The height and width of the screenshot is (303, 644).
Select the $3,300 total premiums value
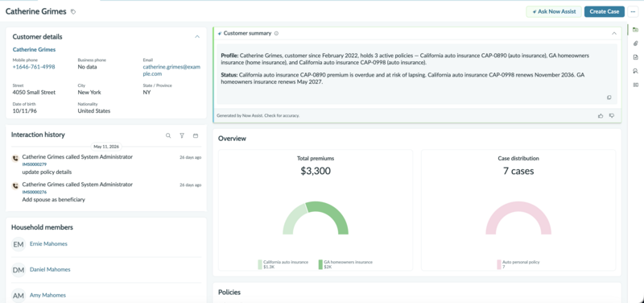coord(316,171)
